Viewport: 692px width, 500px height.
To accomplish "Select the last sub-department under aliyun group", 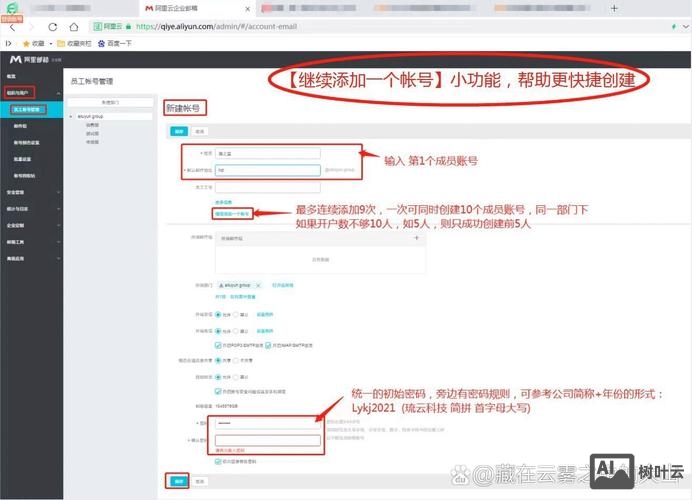I will coord(92,142).
